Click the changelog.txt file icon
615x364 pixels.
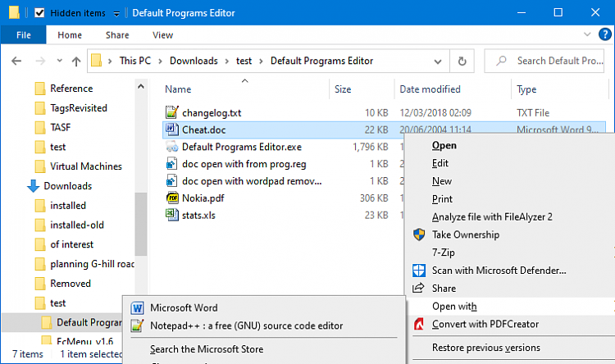pos(171,112)
